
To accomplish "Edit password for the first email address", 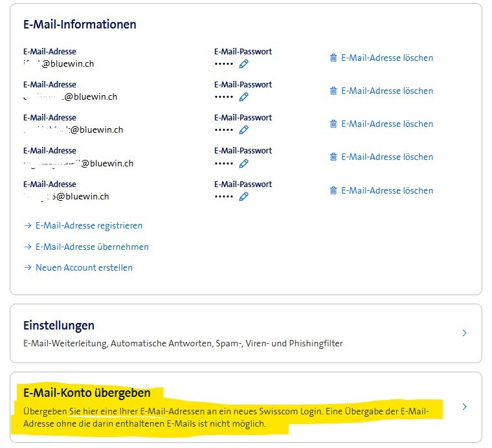I will pos(243,63).
